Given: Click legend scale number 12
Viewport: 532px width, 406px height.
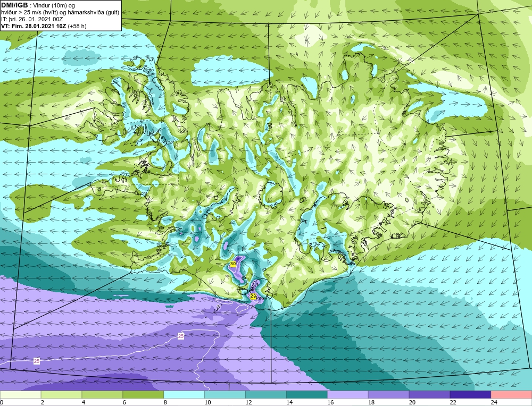Looking at the screenshot, I should 248,402.
